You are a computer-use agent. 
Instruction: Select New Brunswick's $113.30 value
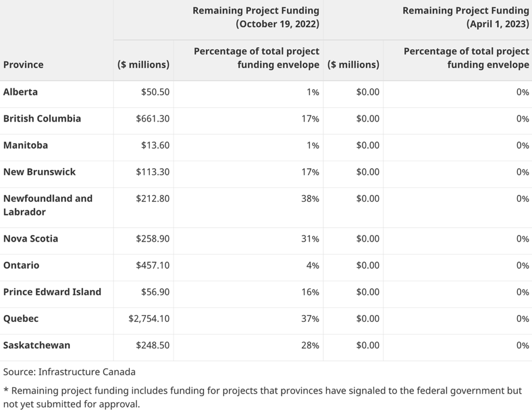(153, 172)
